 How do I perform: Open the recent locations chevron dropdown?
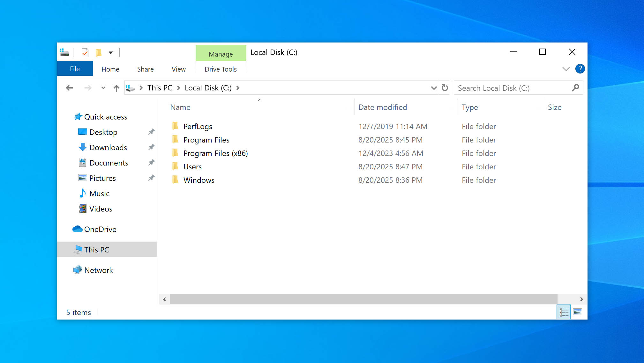tap(103, 88)
